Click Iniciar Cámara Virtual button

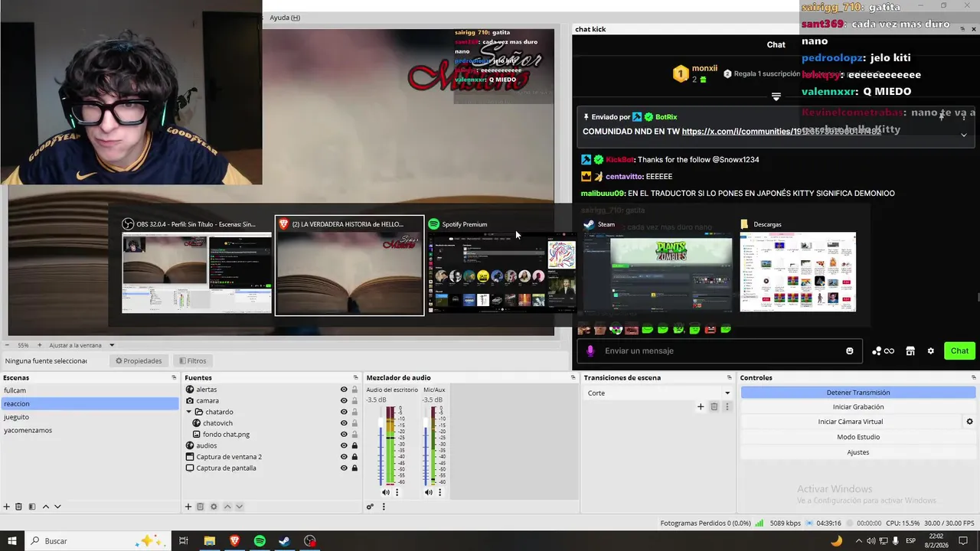point(850,422)
